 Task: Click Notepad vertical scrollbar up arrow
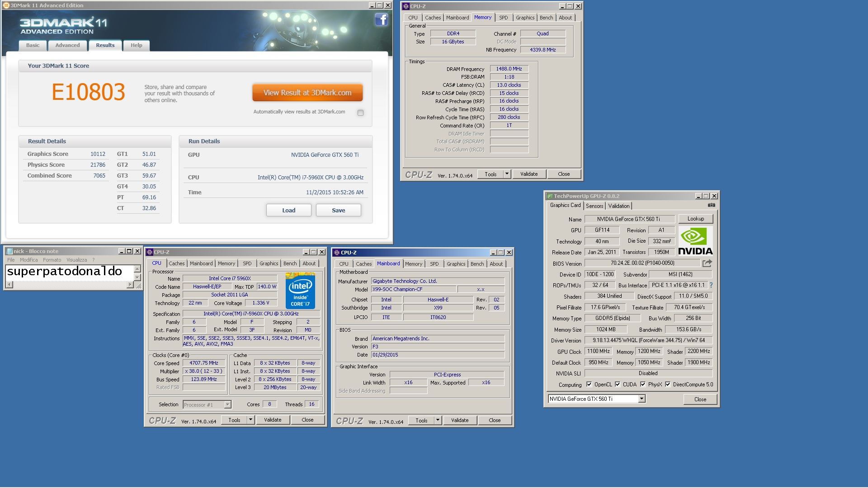[137, 269]
